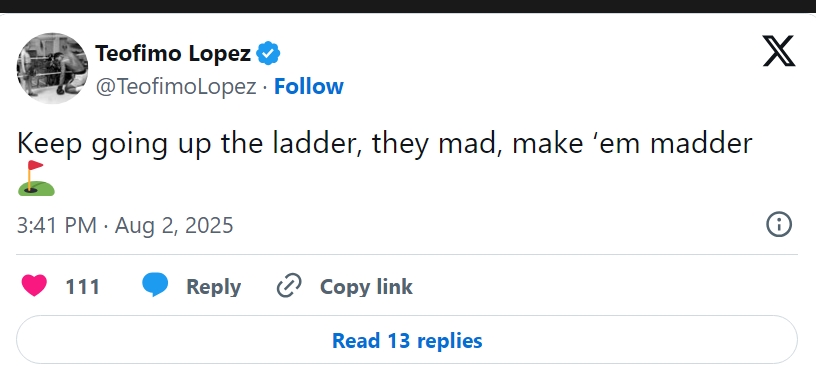Like the tweet with the heart icon

click(x=34, y=286)
